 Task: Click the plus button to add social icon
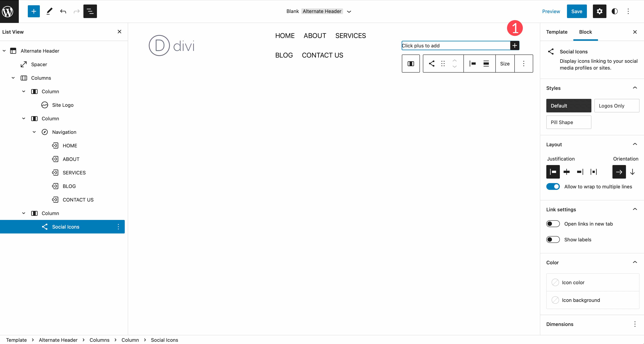coord(515,46)
